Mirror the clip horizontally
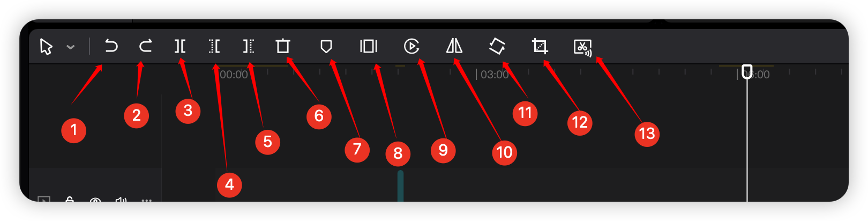Screen dimensions: 868x221 pos(454,46)
